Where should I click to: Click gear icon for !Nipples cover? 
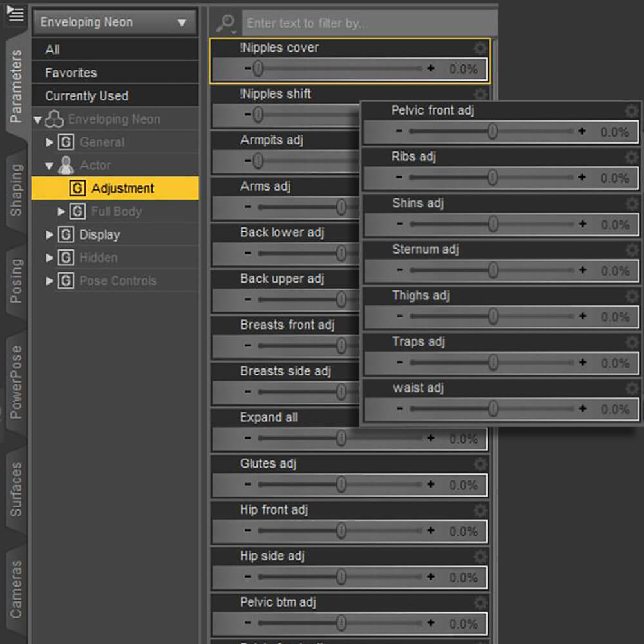(480, 48)
